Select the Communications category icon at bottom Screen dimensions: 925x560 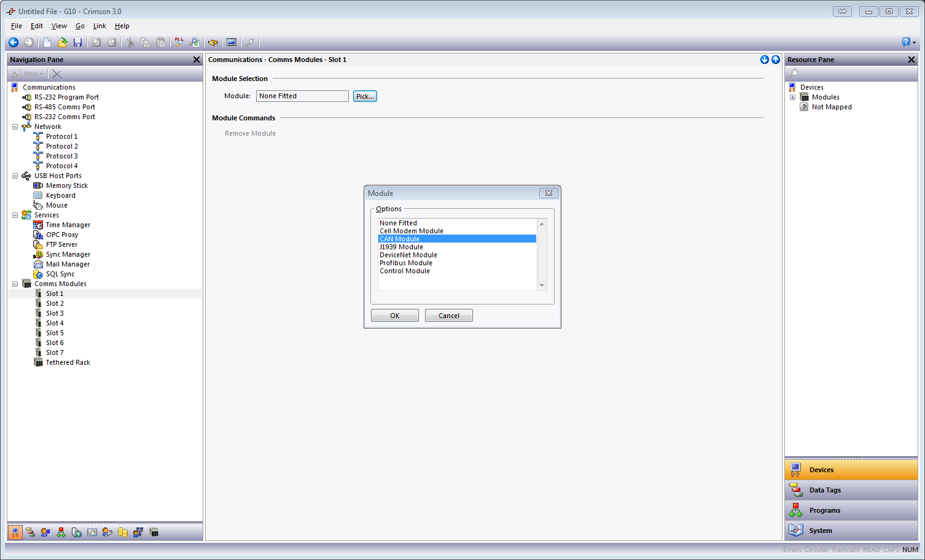pyautogui.click(x=15, y=532)
